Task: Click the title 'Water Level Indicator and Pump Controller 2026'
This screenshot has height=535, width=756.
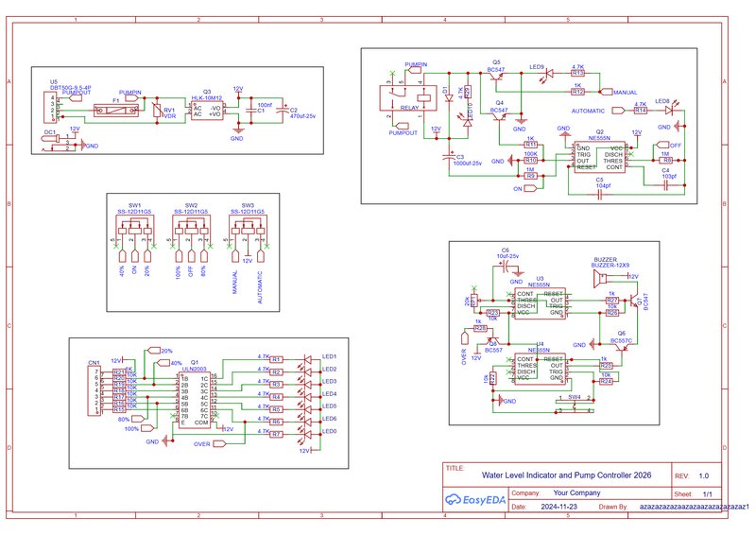Action: (x=566, y=475)
